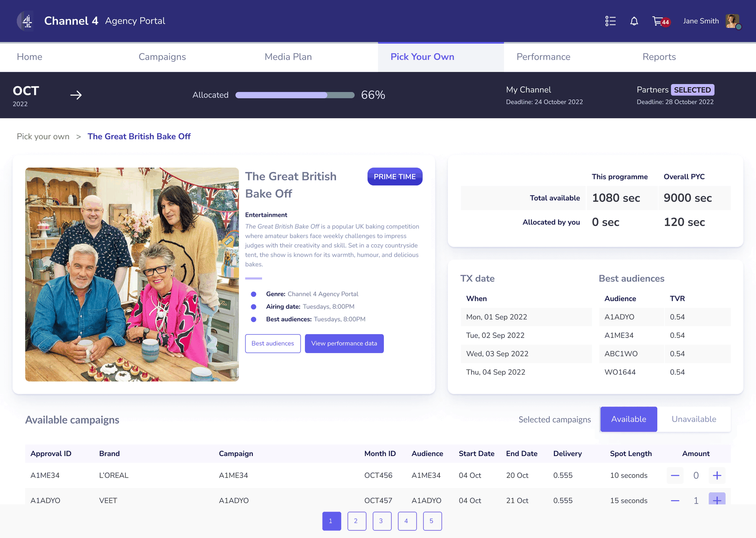The height and width of the screenshot is (538, 756).
Task: Decrease amount for VEET campaign
Action: [675, 500]
